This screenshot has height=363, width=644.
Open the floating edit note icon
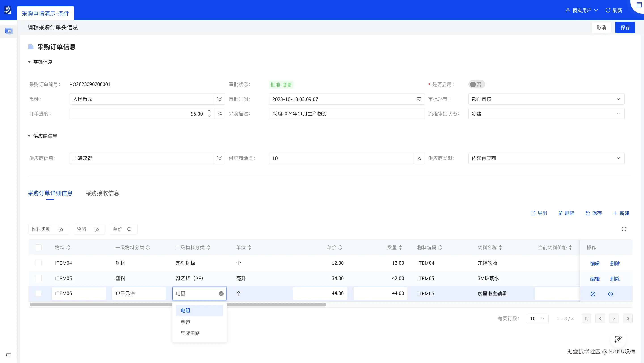[x=618, y=340]
